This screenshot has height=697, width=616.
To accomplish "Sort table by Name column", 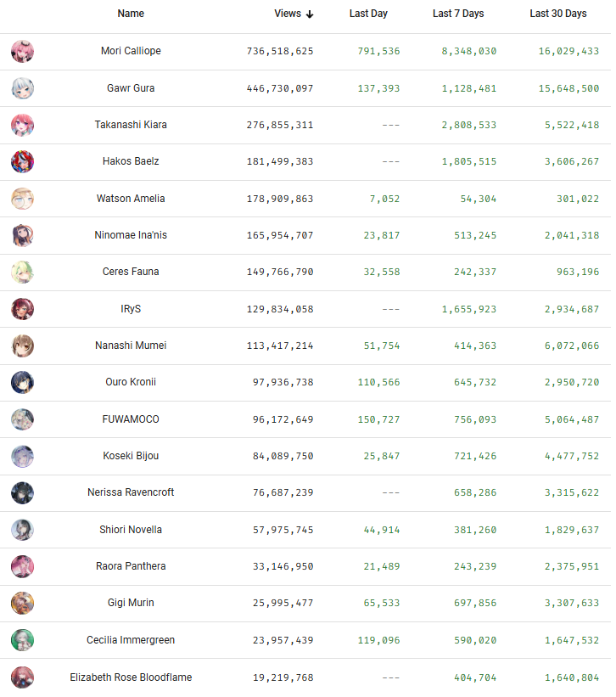I will pos(131,14).
